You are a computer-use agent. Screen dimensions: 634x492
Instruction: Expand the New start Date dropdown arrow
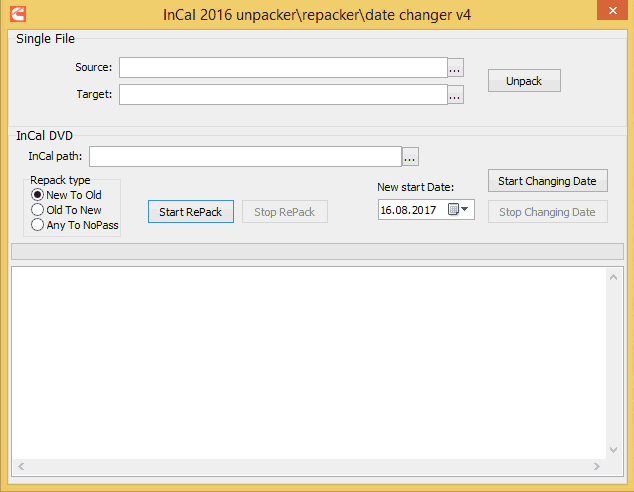[x=465, y=209]
